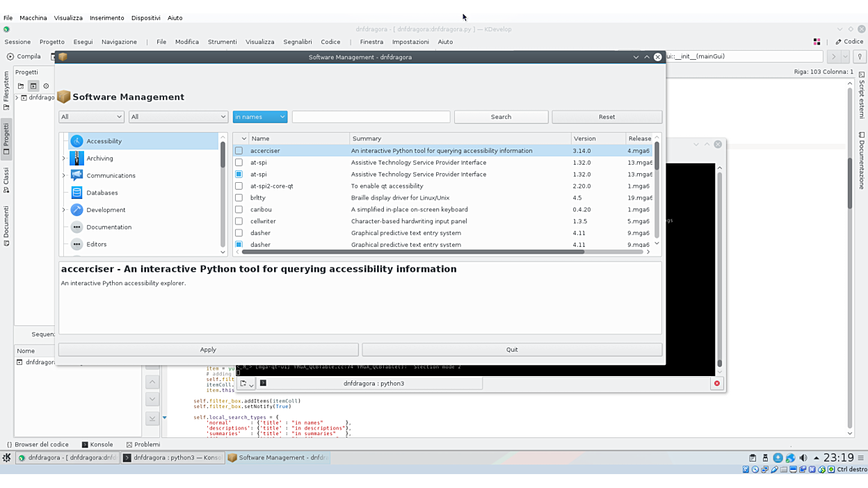The image size is (868, 488).
Task: Open the Strumenti menu
Action: coord(222,42)
